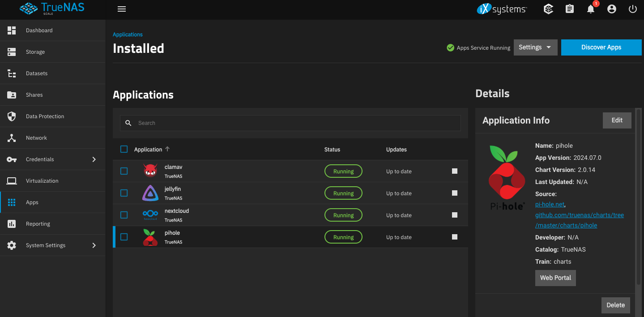This screenshot has width=644, height=317.
Task: Click the applications Search field
Action: point(290,123)
